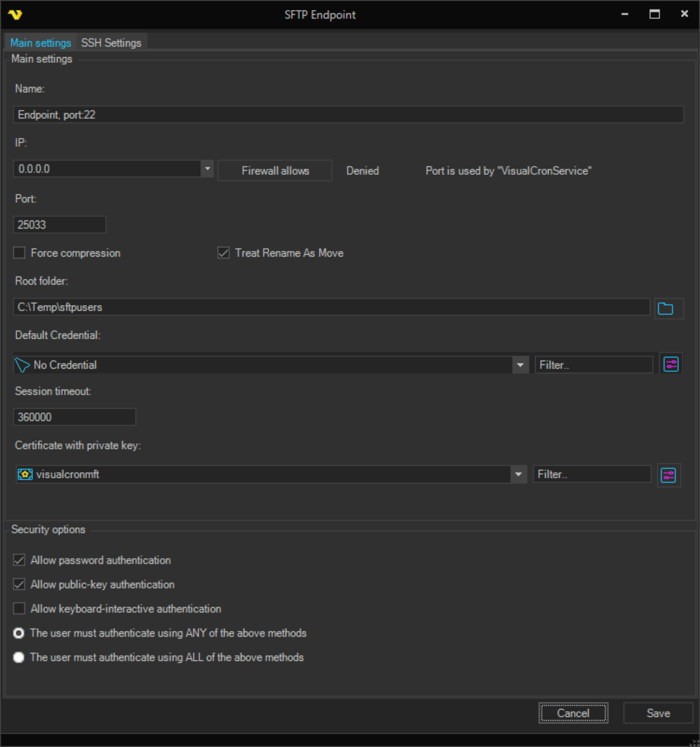
Task: Open the Default Credential manage icon
Action: point(671,365)
